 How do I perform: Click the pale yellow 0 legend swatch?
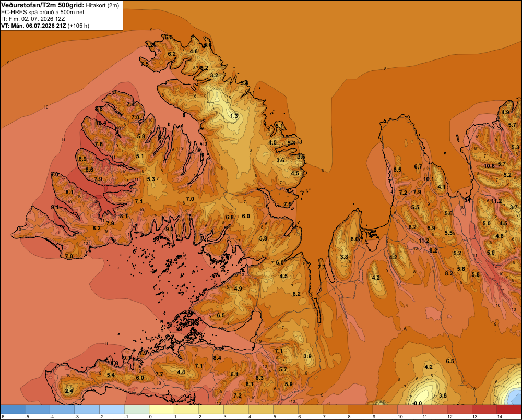161,410
